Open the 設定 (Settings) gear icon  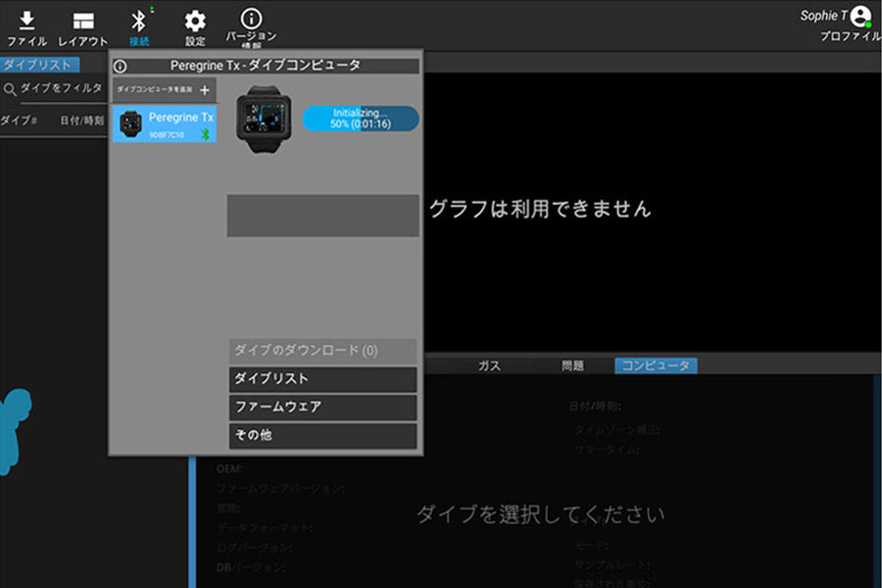click(x=195, y=22)
